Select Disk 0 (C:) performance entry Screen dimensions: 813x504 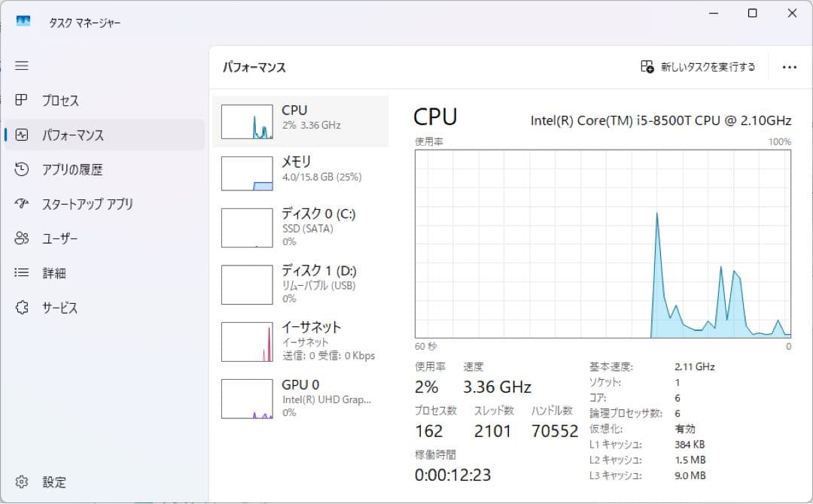301,227
